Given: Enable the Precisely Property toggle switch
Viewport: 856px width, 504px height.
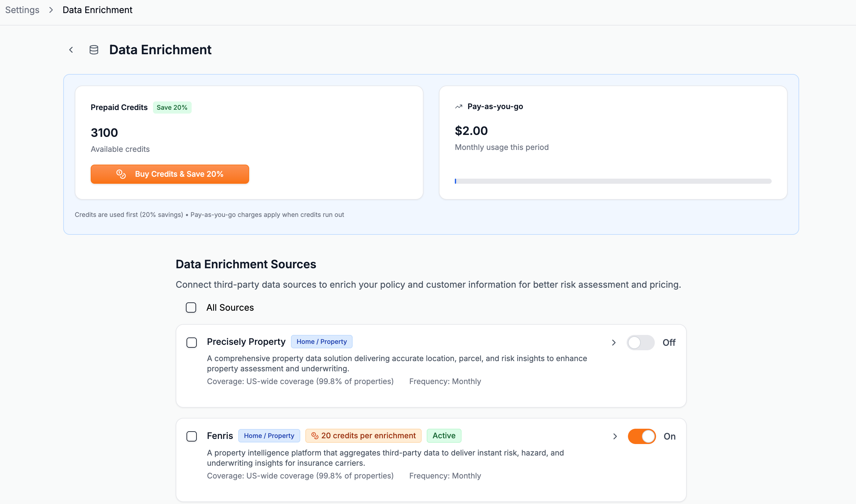Looking at the screenshot, I should click(640, 343).
